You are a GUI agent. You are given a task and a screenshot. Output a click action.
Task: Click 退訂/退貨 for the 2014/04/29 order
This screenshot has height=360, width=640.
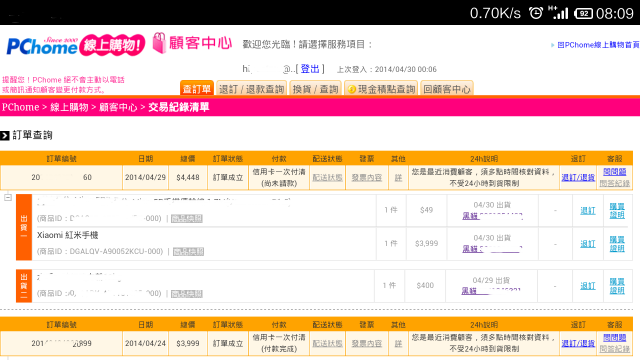click(x=578, y=178)
